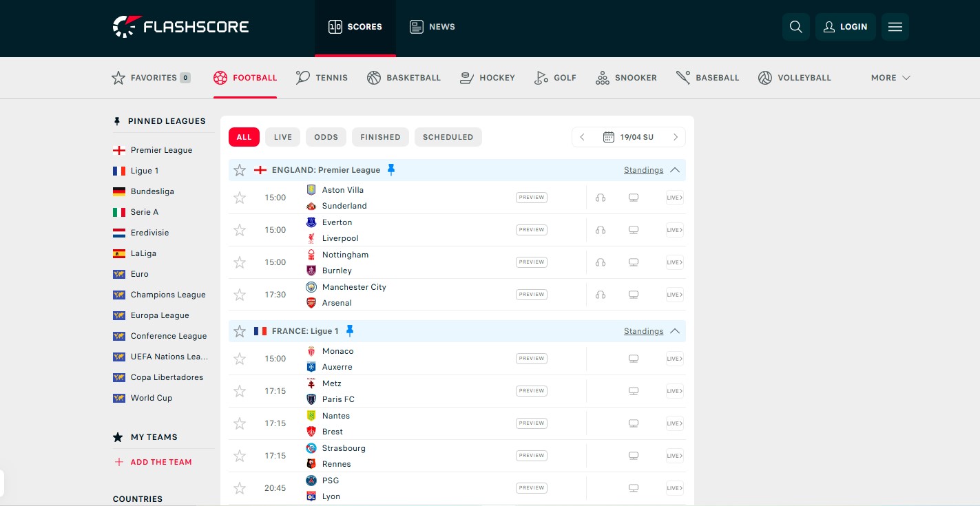Favorite the entire England Premier League section
This screenshot has width=980, height=506.
click(x=240, y=170)
